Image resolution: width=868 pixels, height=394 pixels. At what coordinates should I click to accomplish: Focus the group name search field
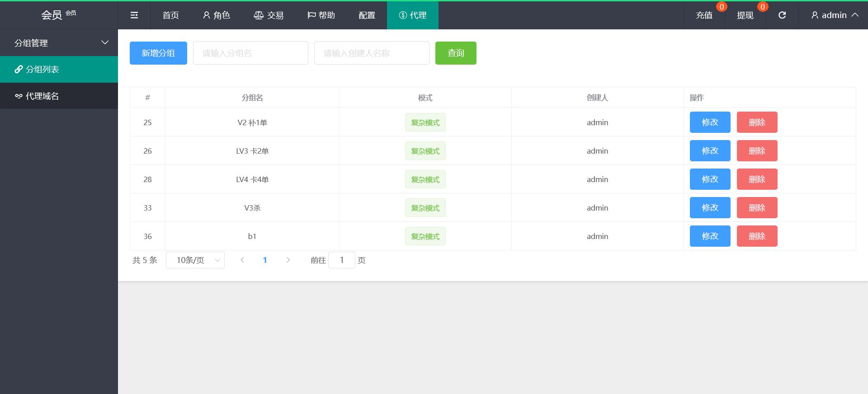(250, 53)
